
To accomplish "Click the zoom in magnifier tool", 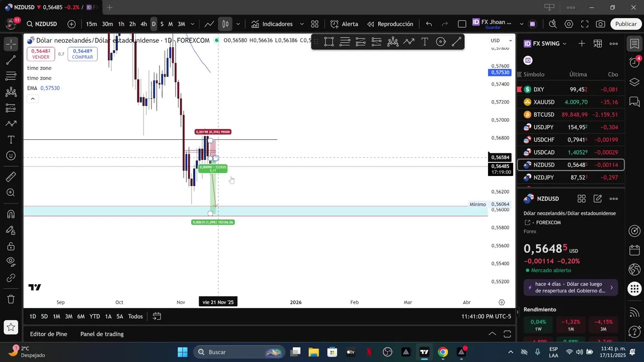I will click(x=11, y=193).
